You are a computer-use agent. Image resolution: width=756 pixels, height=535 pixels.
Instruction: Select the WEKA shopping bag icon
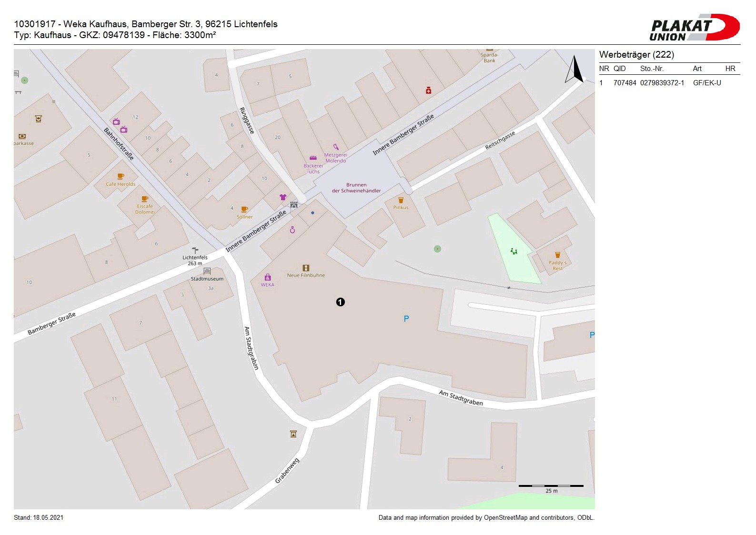(x=268, y=277)
